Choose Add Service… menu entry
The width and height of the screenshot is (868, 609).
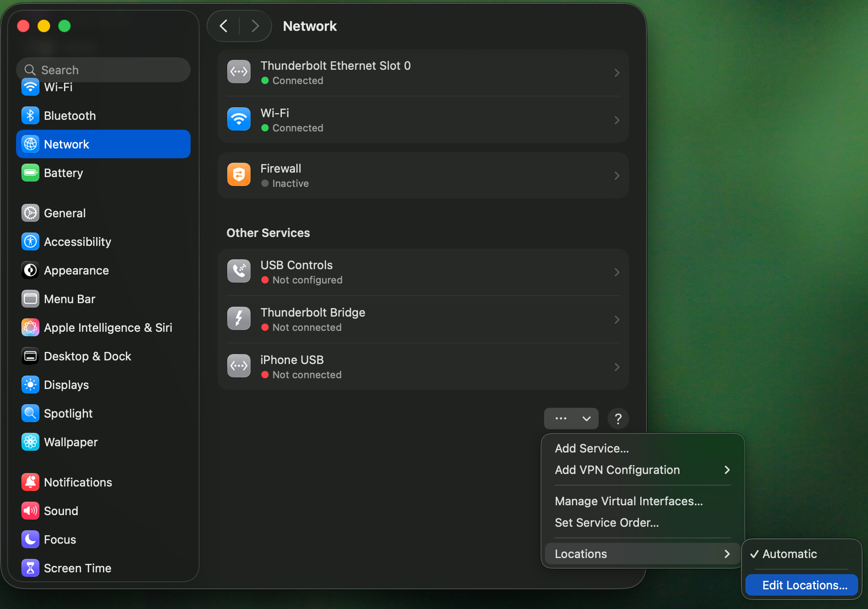click(x=591, y=448)
